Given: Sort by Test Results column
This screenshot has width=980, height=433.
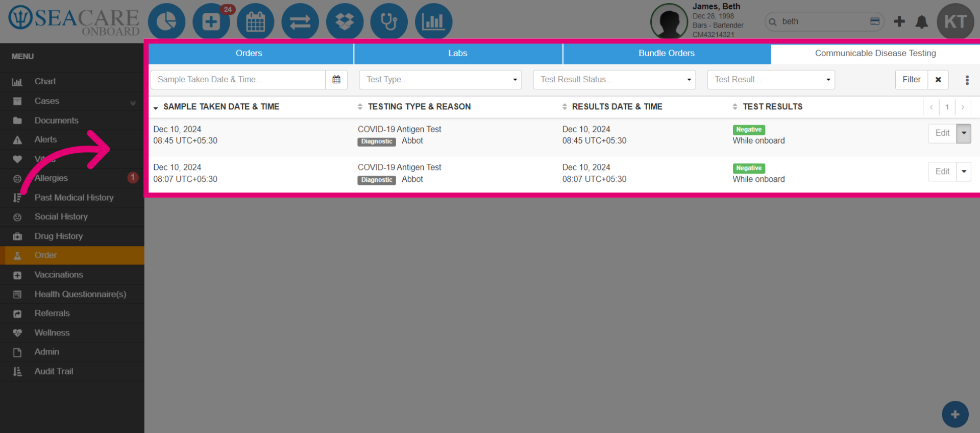Looking at the screenshot, I should coord(772,107).
